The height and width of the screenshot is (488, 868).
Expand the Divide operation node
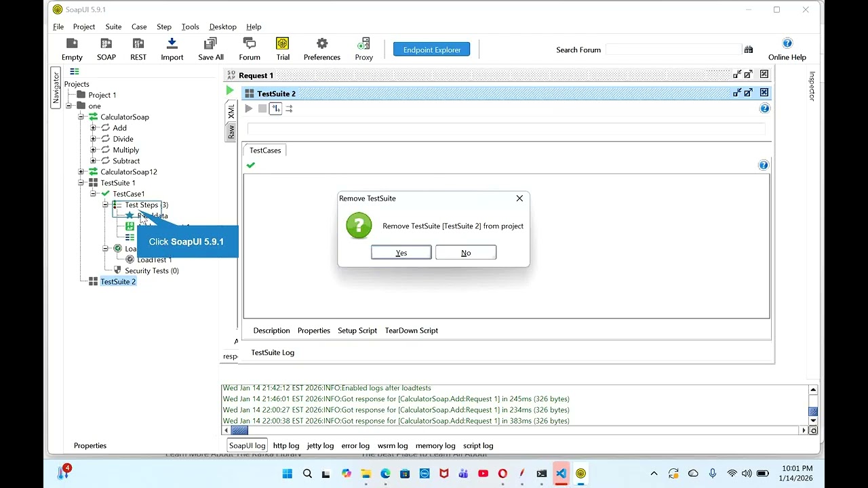click(93, 139)
